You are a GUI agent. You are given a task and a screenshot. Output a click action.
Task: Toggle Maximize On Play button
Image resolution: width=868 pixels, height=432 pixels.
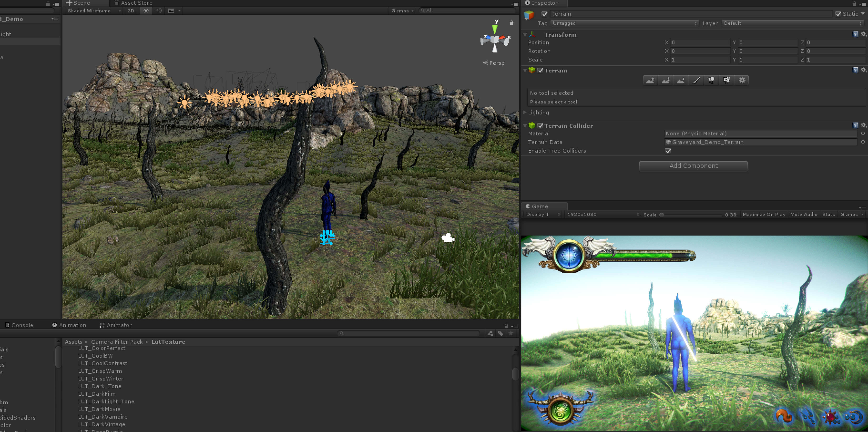coord(764,214)
